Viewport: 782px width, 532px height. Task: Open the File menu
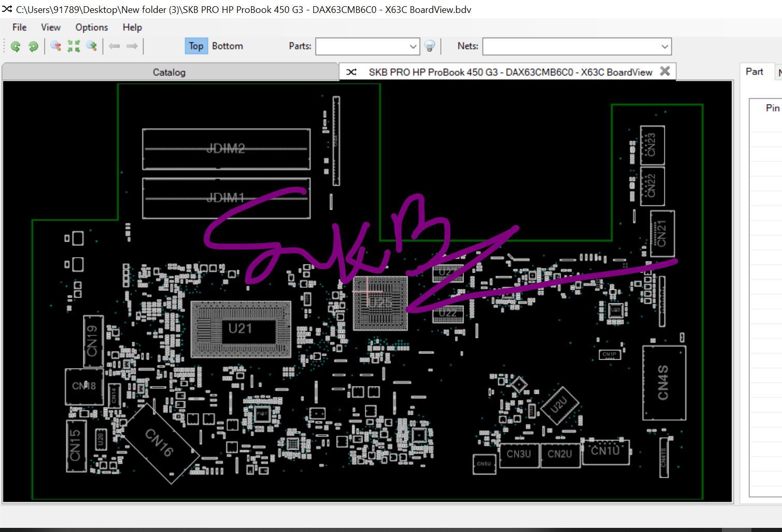(x=20, y=27)
